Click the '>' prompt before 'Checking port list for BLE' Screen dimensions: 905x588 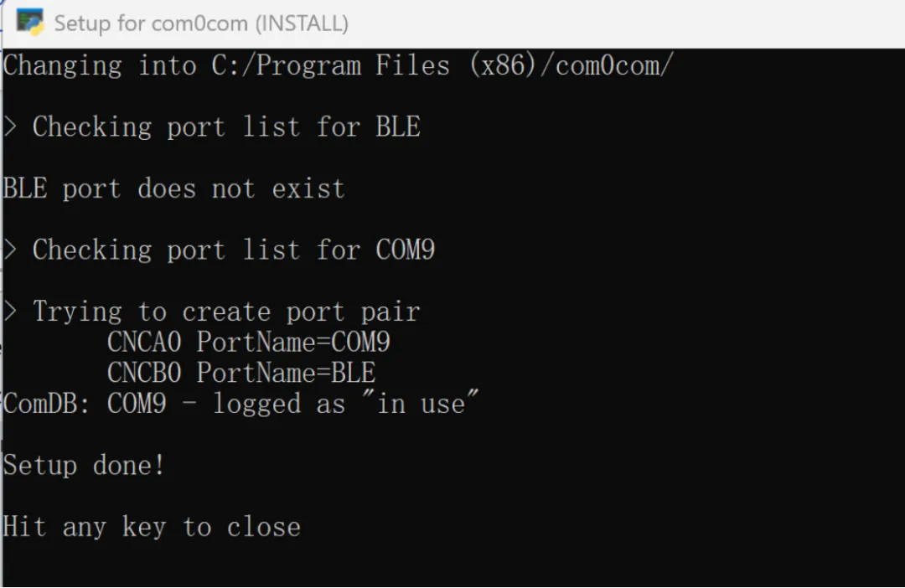pyautogui.click(x=10, y=127)
